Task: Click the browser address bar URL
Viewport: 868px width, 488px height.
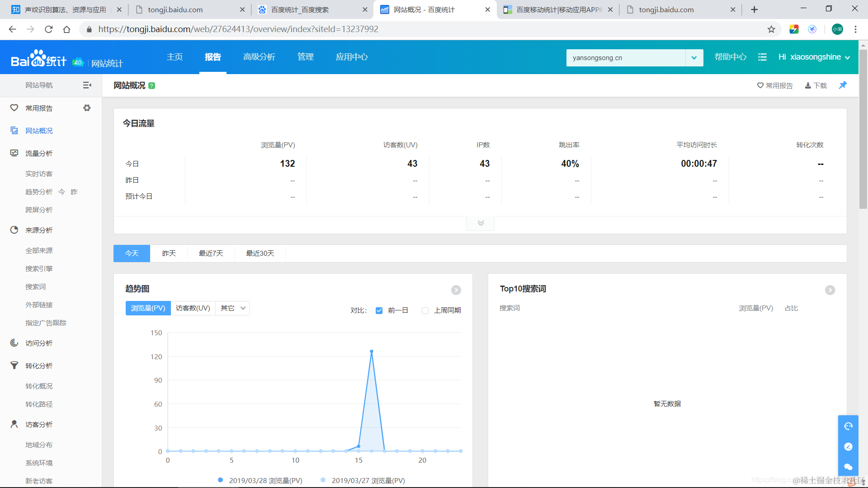Action: pos(238,29)
